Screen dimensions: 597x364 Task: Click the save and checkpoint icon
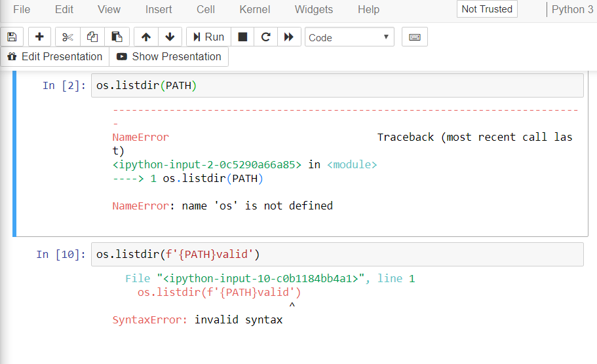point(12,37)
